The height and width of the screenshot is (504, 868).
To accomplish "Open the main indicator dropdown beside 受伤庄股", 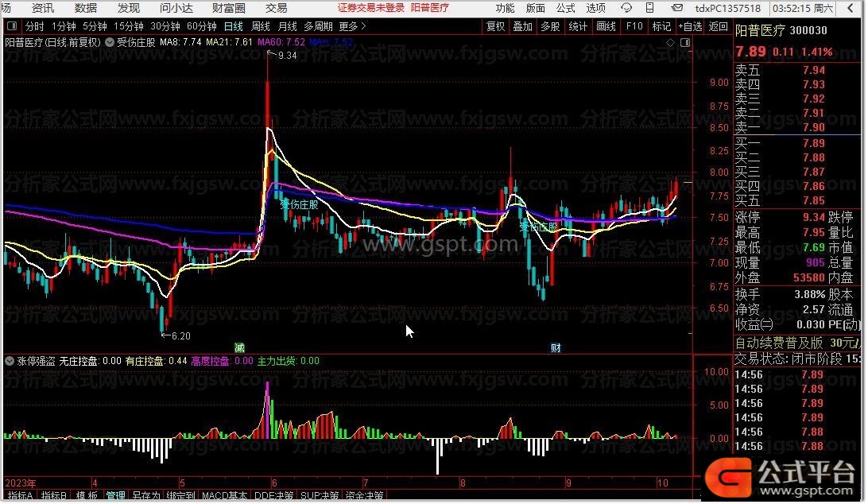I will pyautogui.click(x=109, y=42).
